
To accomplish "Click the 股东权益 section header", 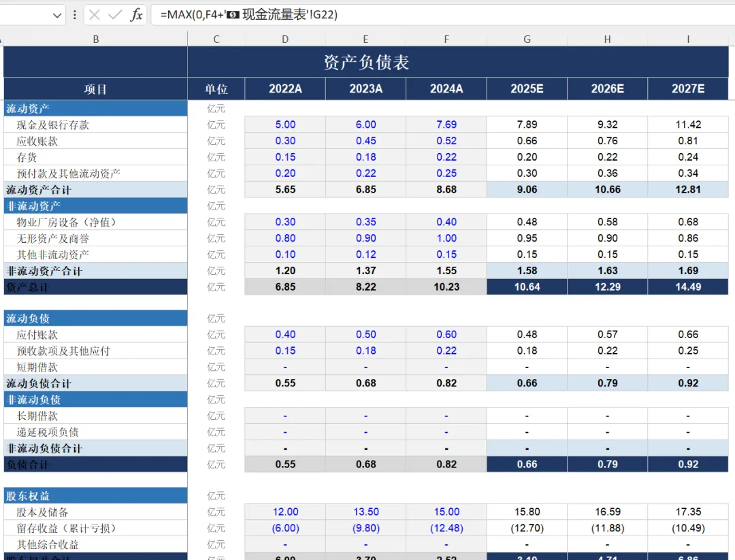I will [96, 496].
